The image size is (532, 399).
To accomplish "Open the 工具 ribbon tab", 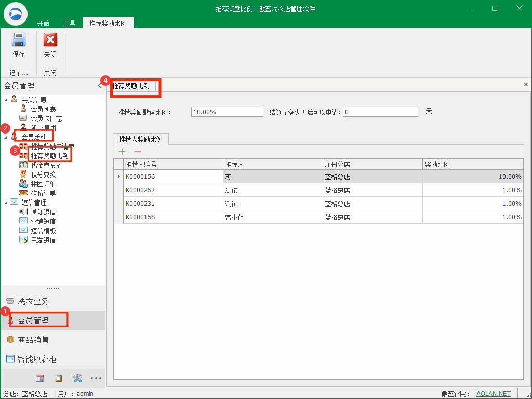I will click(69, 23).
